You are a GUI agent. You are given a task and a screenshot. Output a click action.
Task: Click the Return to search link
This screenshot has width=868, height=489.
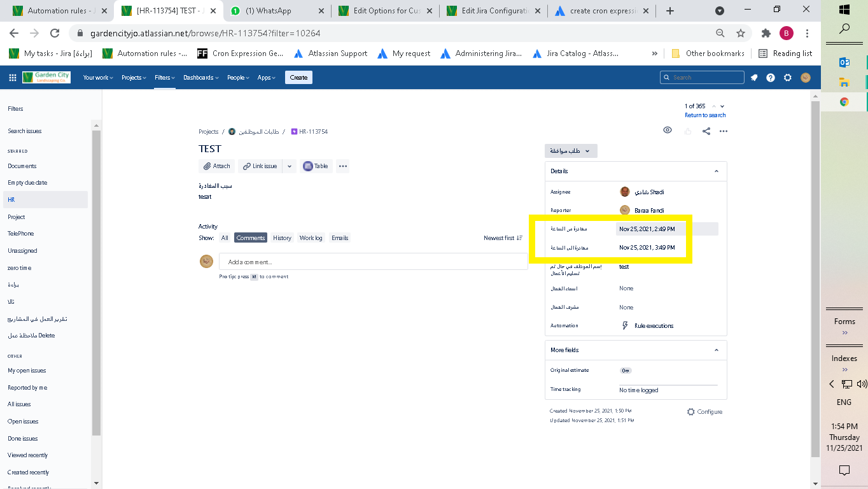(x=705, y=115)
